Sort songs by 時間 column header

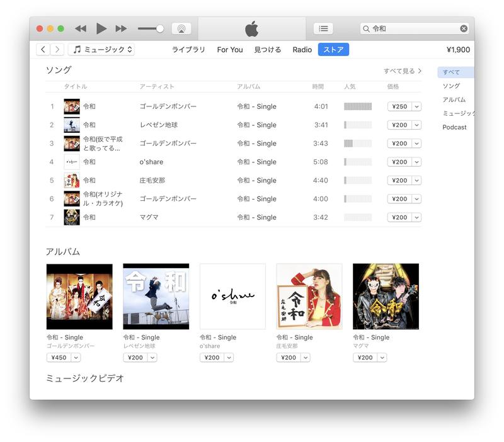point(318,86)
